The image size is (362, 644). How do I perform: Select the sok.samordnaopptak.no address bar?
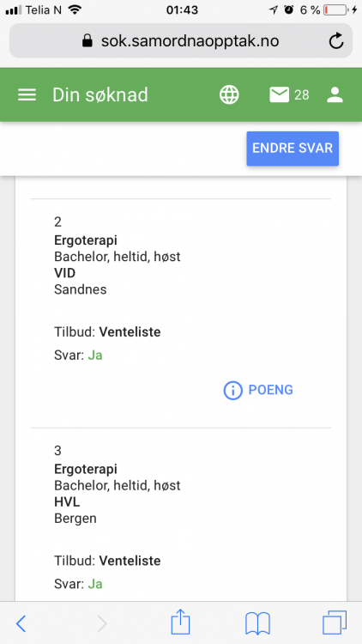181,40
